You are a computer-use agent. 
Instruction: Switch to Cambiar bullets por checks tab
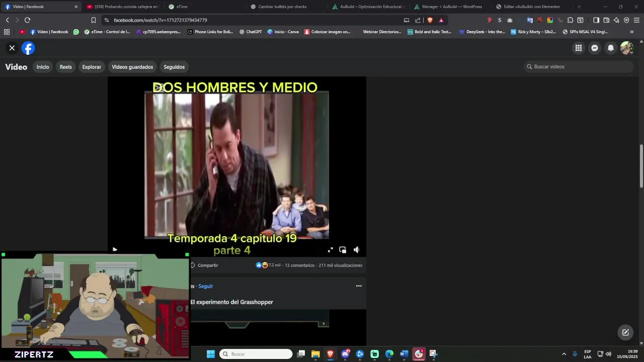click(x=286, y=7)
